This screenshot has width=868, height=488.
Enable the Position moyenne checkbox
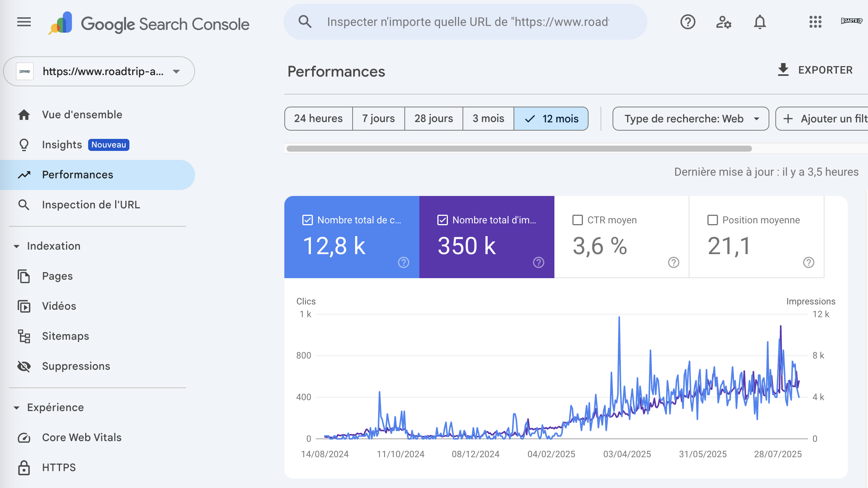tap(713, 220)
